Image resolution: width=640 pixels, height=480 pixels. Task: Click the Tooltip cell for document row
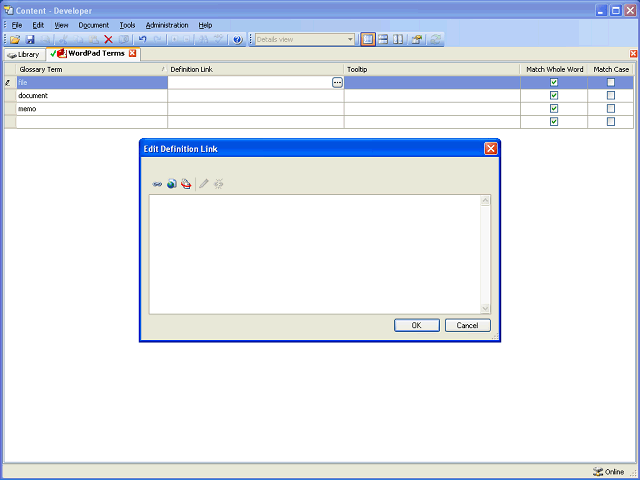pos(432,96)
